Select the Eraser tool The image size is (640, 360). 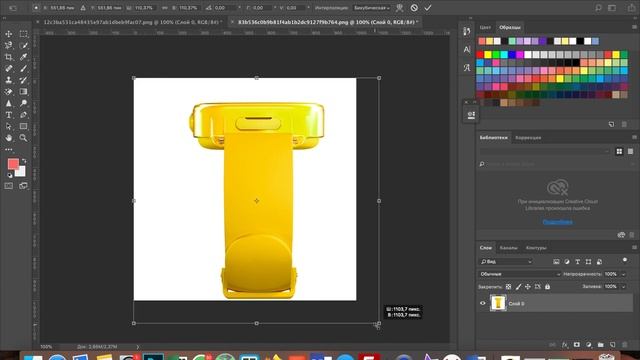click(x=9, y=92)
